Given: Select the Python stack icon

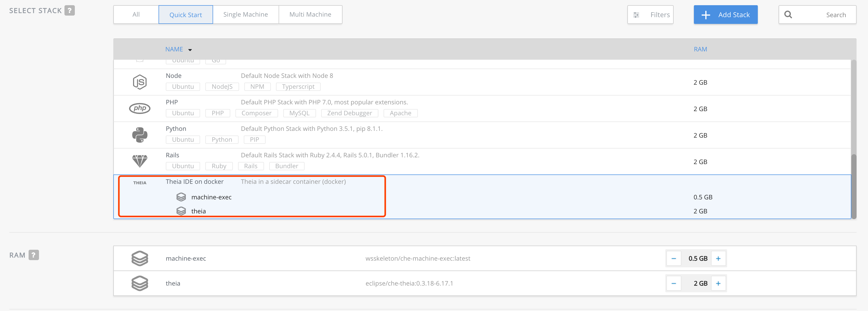Looking at the screenshot, I should [140, 135].
